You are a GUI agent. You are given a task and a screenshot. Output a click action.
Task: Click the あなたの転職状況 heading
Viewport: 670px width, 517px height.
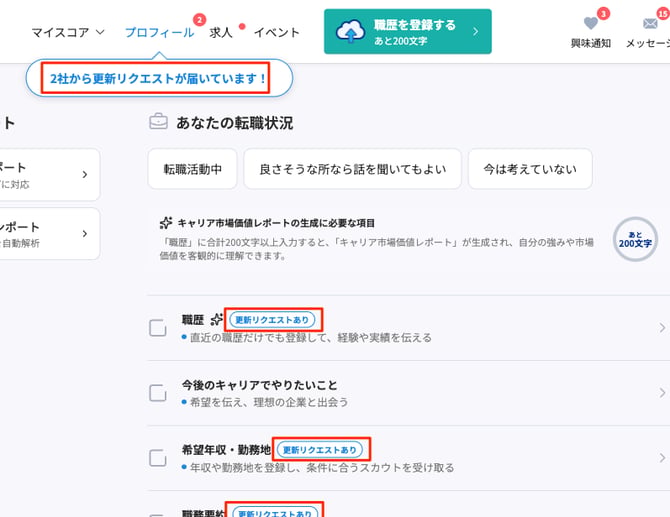coord(235,123)
